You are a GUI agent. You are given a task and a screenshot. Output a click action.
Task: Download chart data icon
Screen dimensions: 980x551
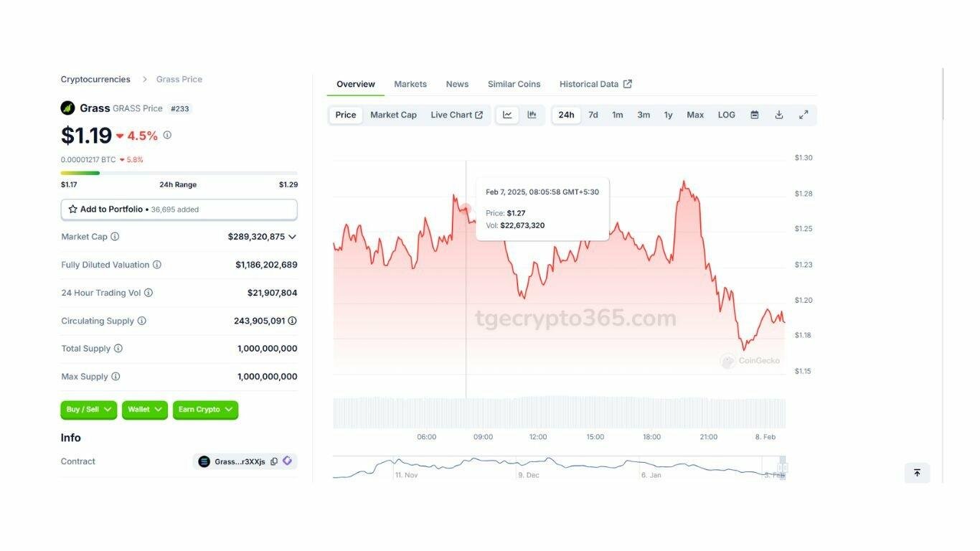779,115
